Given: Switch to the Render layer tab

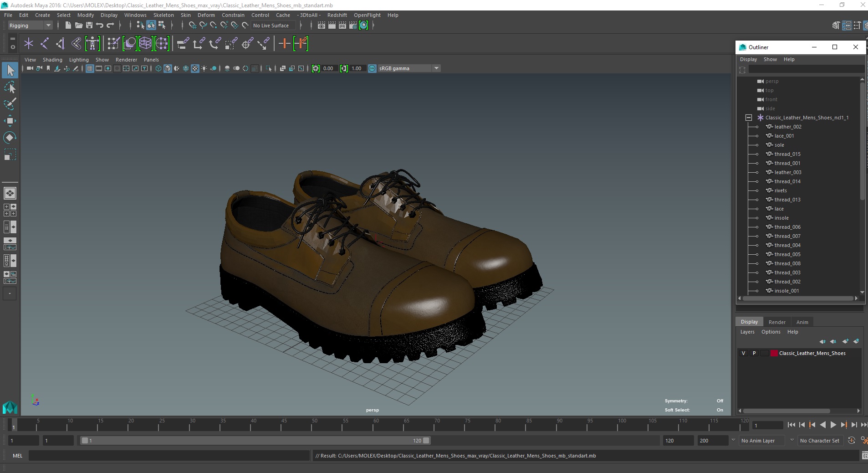Looking at the screenshot, I should (x=777, y=322).
